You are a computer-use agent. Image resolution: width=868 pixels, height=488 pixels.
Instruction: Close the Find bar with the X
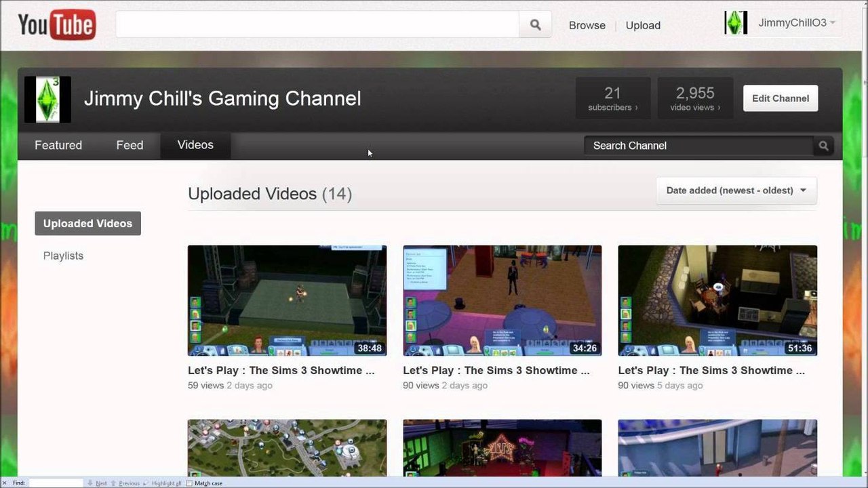click(5, 483)
